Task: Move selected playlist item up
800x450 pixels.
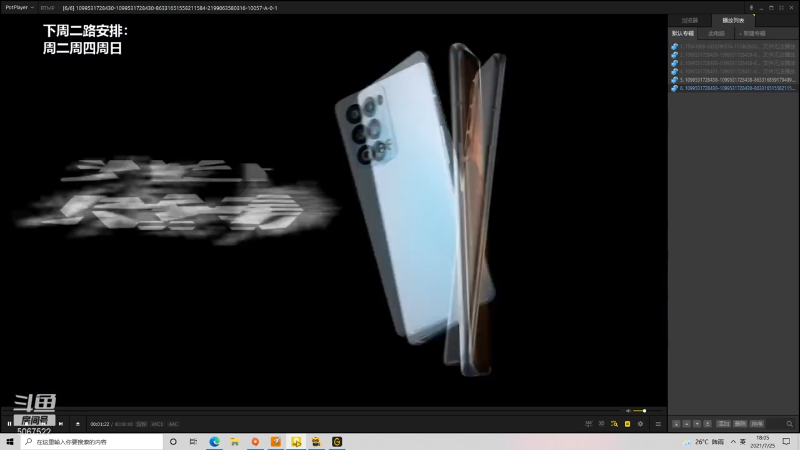Action: (x=687, y=424)
